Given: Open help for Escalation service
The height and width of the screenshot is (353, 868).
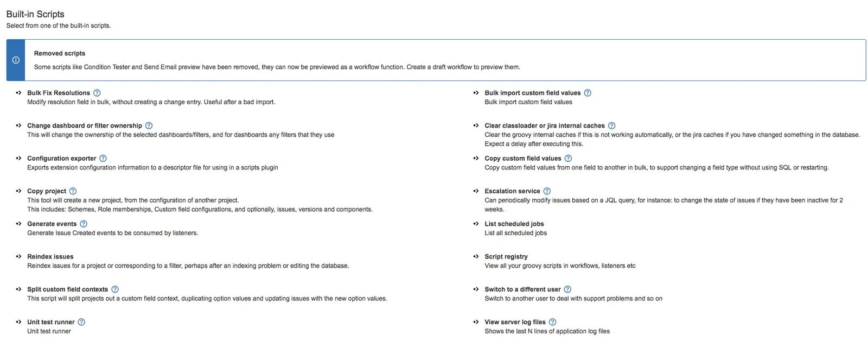Looking at the screenshot, I should point(547,191).
